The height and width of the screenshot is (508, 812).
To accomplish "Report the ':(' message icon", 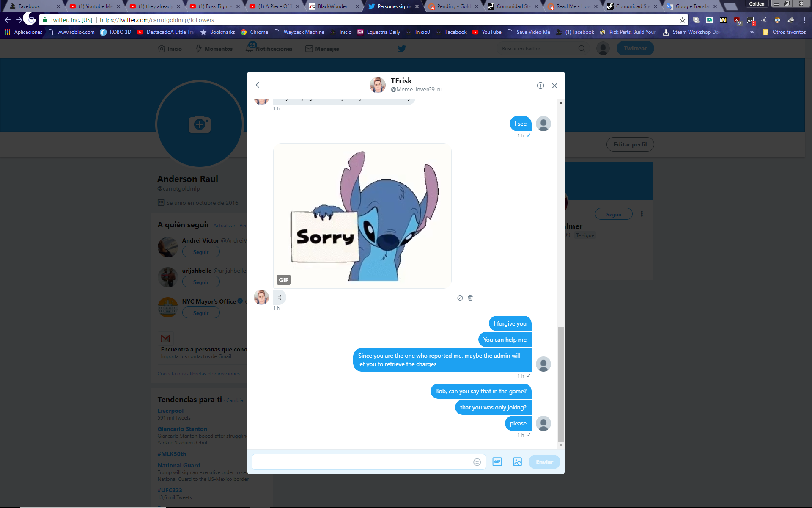I will (x=460, y=298).
